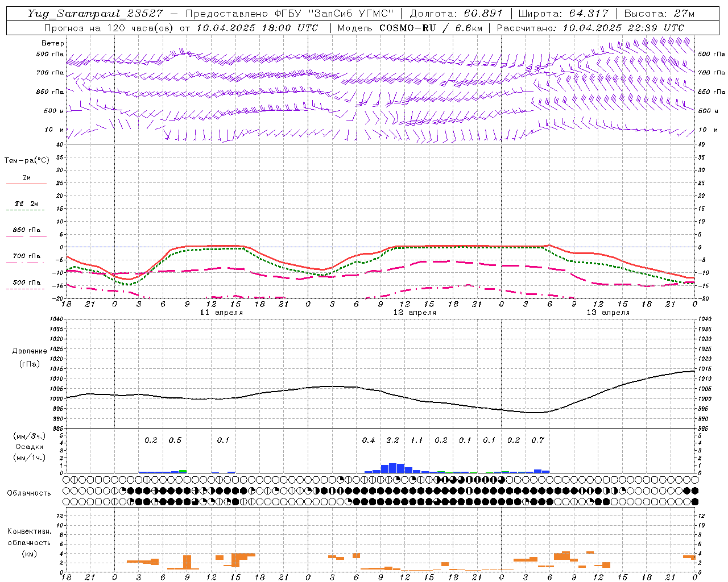Screen dimensions: 728x582
Task: Click the elevation text Высота: 27м
Action: tap(659, 14)
